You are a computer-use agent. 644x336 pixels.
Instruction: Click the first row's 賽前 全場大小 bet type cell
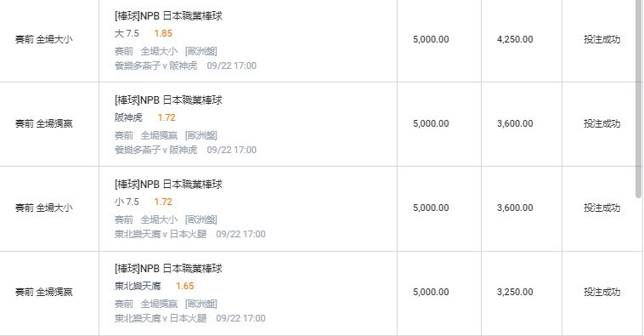(x=44, y=39)
